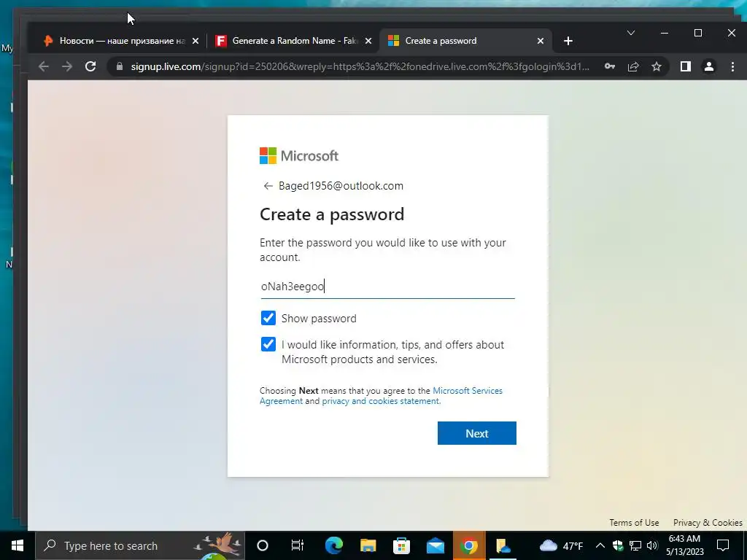
Task: Open the saved passwords key icon
Action: [610, 66]
